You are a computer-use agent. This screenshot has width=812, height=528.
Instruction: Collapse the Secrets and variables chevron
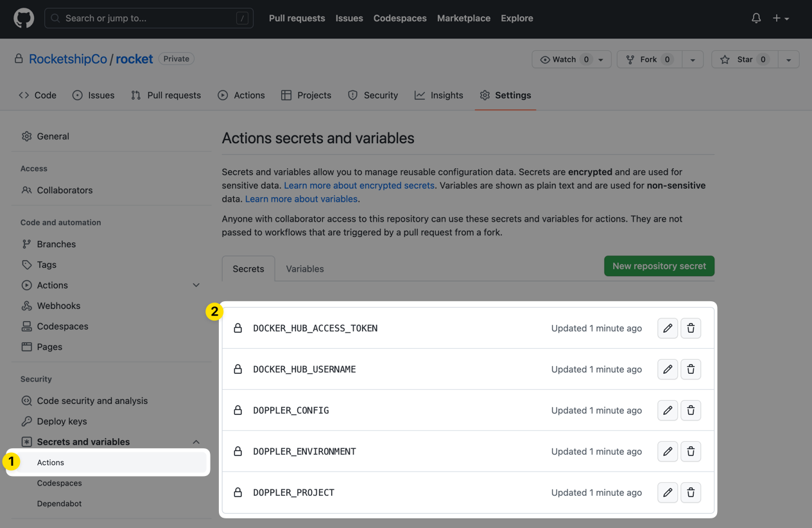click(196, 442)
